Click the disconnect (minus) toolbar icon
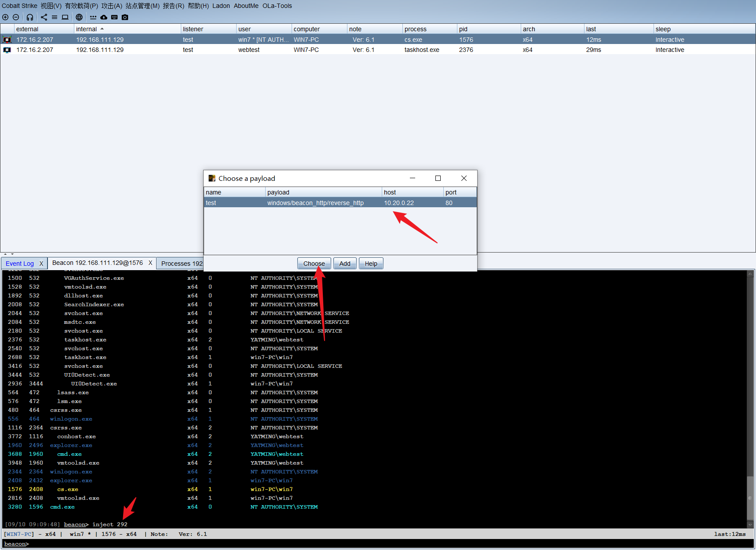This screenshot has height=550, width=756. [16, 17]
